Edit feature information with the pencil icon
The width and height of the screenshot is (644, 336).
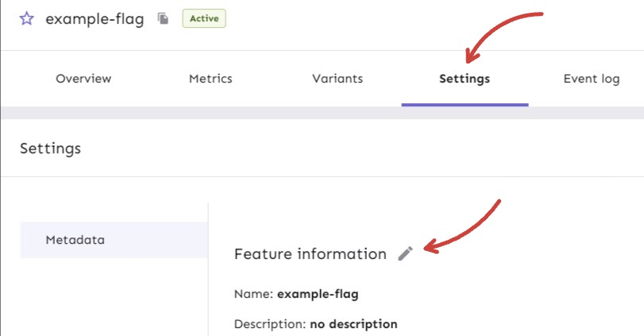pyautogui.click(x=406, y=253)
